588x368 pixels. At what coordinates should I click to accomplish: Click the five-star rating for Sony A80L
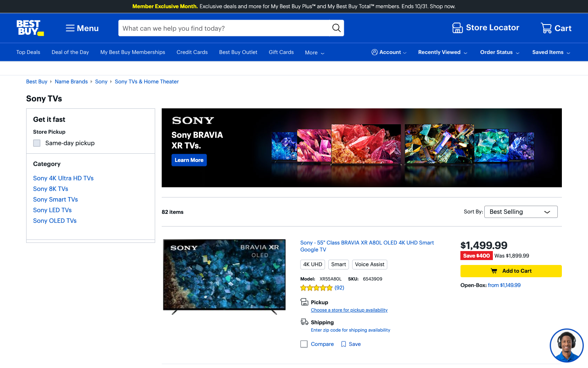(316, 288)
